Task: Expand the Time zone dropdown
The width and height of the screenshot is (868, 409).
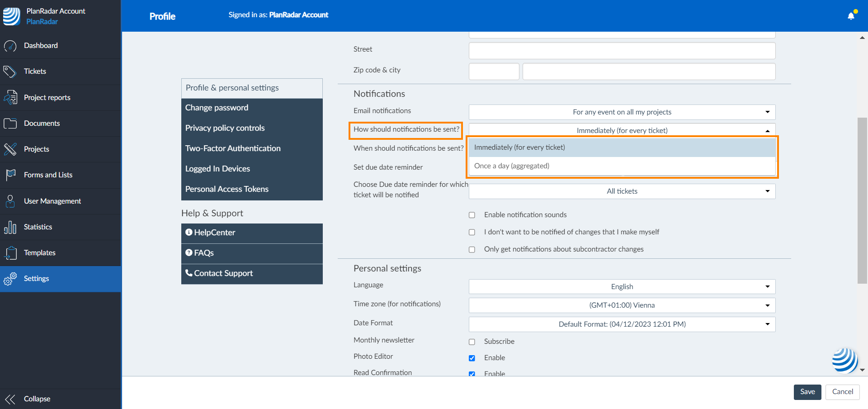Action: tap(622, 305)
